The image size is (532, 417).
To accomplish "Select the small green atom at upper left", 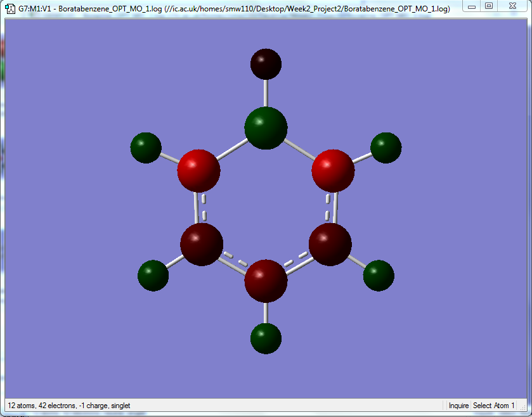I will coord(146,148).
